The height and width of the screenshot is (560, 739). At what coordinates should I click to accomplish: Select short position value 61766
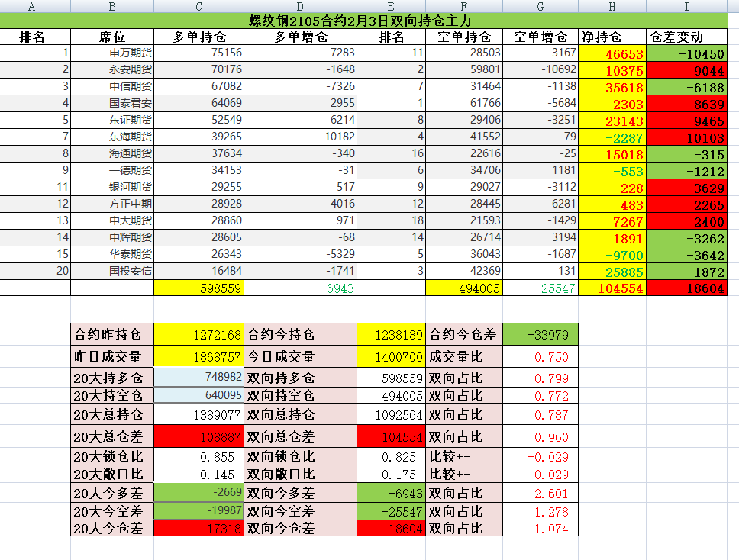(x=464, y=103)
